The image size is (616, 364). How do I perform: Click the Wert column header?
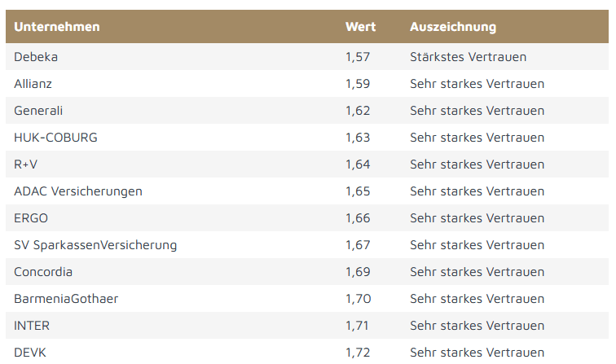[x=360, y=27]
